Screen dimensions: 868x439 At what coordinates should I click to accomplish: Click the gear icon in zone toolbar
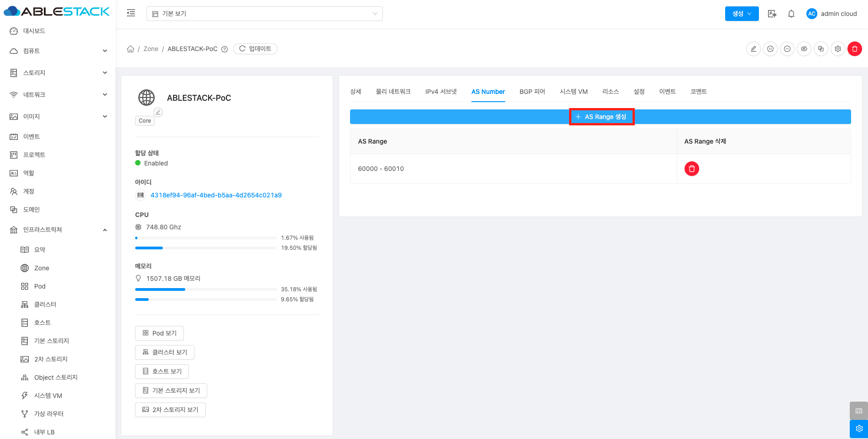(x=838, y=49)
